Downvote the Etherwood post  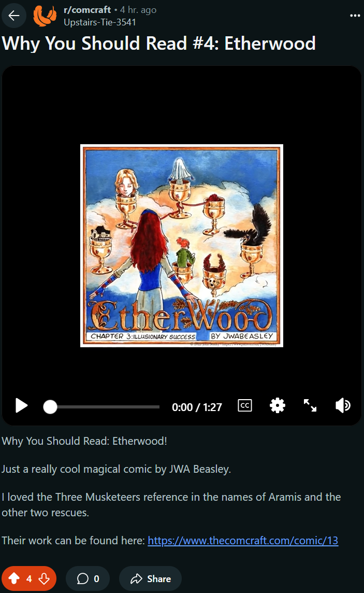coord(44,578)
